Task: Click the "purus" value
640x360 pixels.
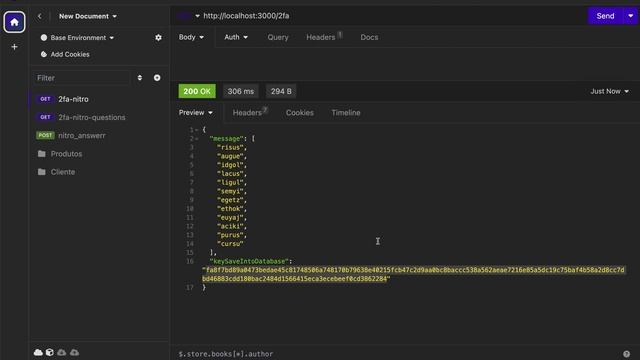Action: point(230,235)
